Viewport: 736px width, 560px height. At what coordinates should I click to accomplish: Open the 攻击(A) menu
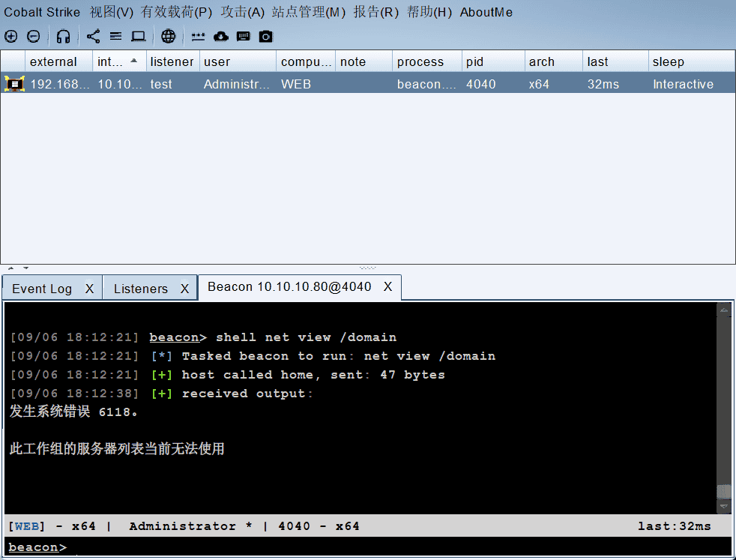[243, 12]
